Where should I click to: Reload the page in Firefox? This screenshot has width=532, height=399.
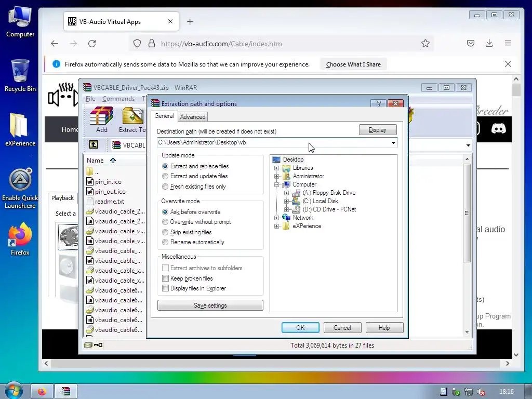(92, 44)
